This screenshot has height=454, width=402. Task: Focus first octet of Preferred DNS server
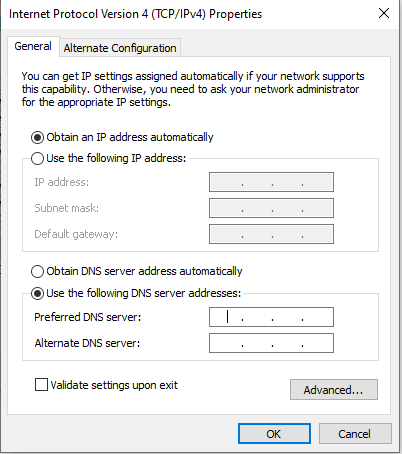tap(226, 317)
